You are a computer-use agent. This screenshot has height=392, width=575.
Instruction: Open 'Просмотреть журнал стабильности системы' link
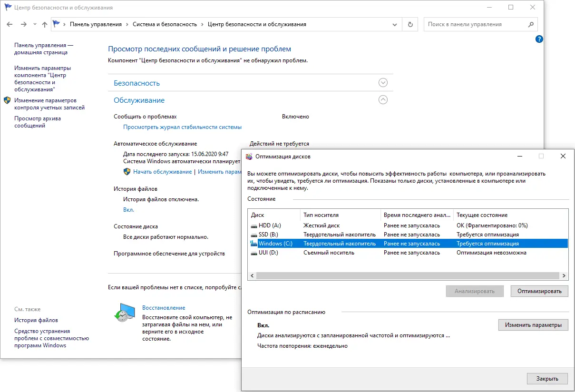[x=182, y=127]
